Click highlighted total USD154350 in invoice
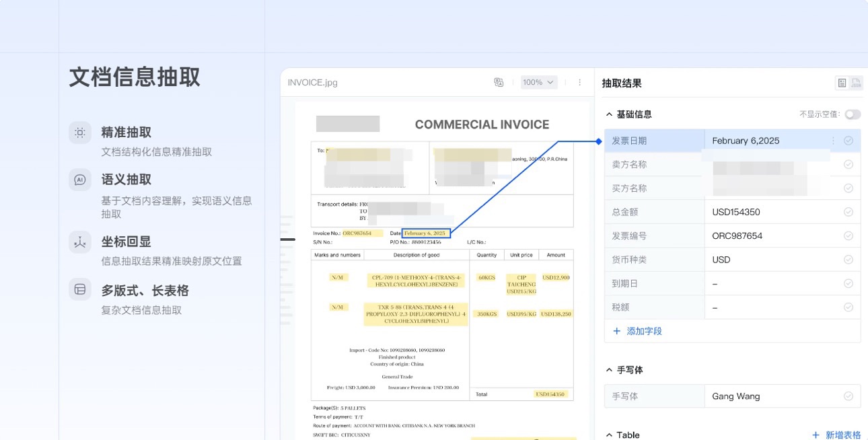 550,394
